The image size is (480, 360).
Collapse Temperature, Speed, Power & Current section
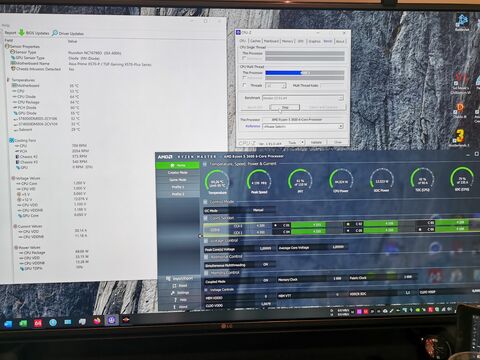point(205,164)
